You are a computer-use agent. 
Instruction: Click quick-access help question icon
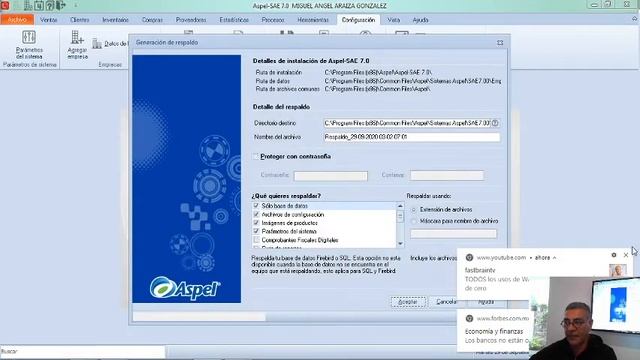pyautogui.click(x=49, y=5)
